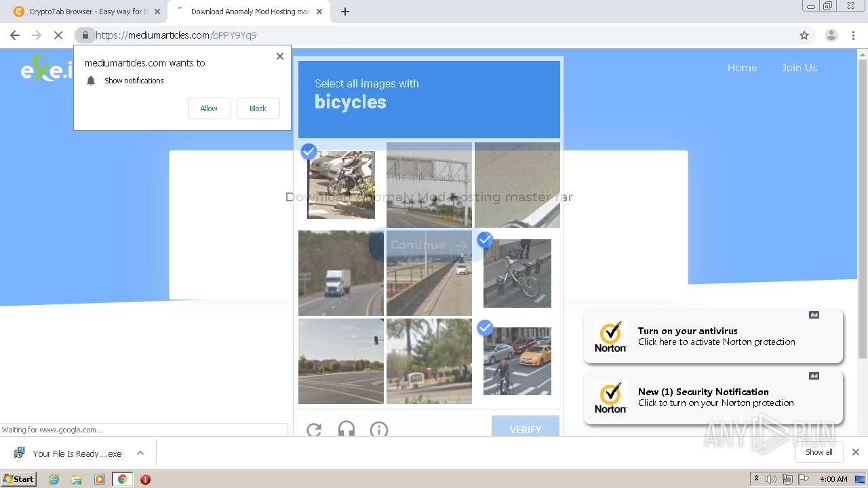Open the Home link in the site header
Image resolution: width=868 pixels, height=488 pixels.
pyautogui.click(x=742, y=68)
